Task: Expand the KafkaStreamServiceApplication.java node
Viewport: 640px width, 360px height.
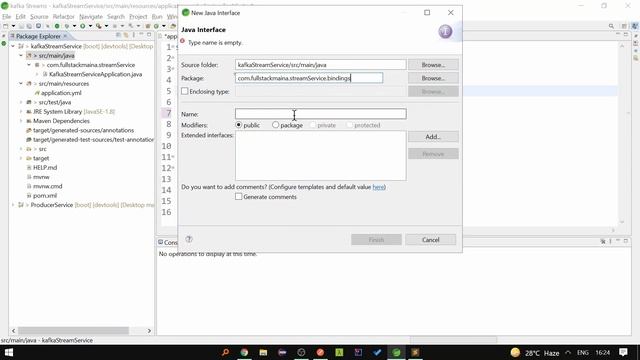Action: [37, 74]
